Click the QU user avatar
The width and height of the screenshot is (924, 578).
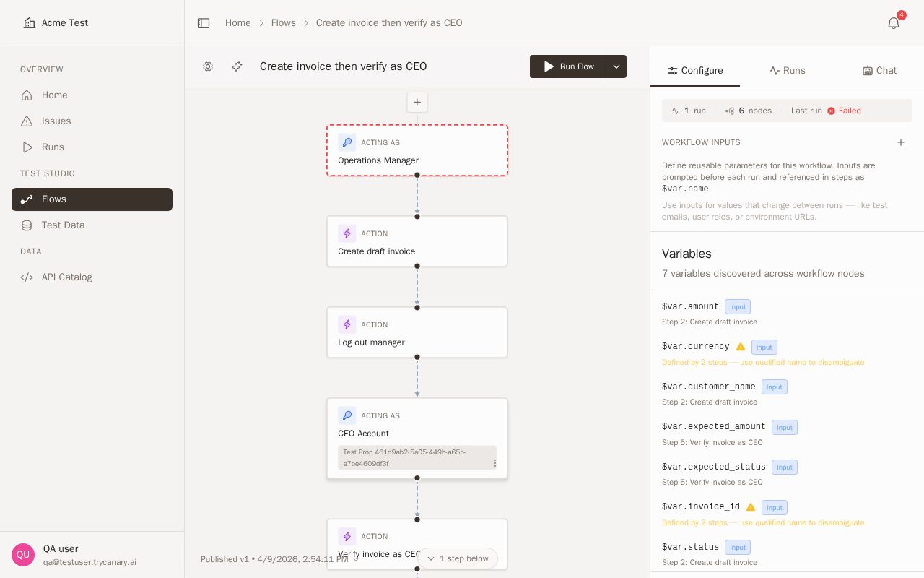tap(23, 555)
